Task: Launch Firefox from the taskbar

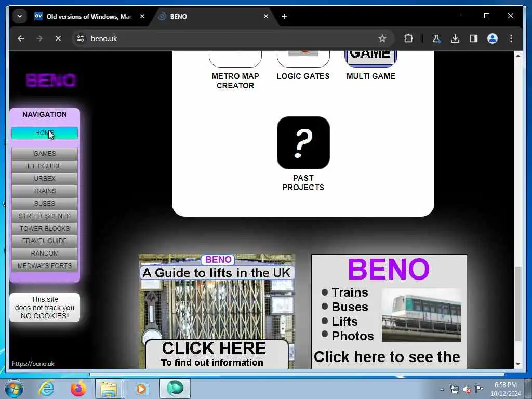Action: [78, 389]
